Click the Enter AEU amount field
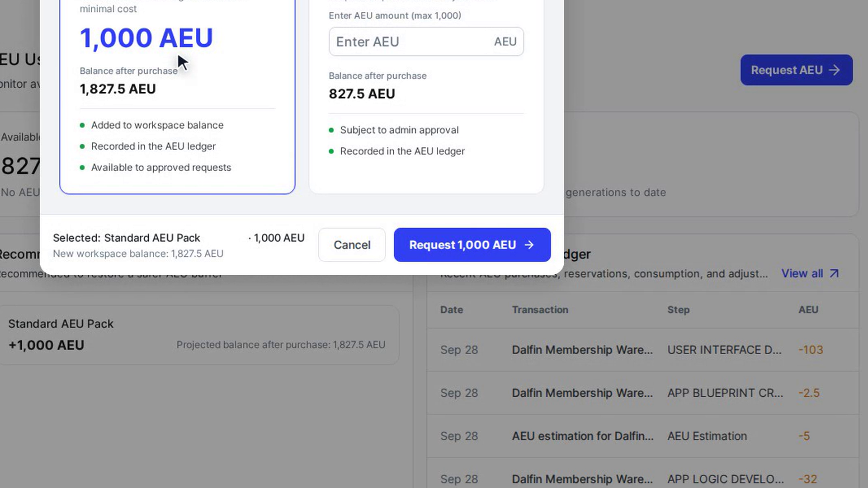The image size is (868, 488). 426,42
